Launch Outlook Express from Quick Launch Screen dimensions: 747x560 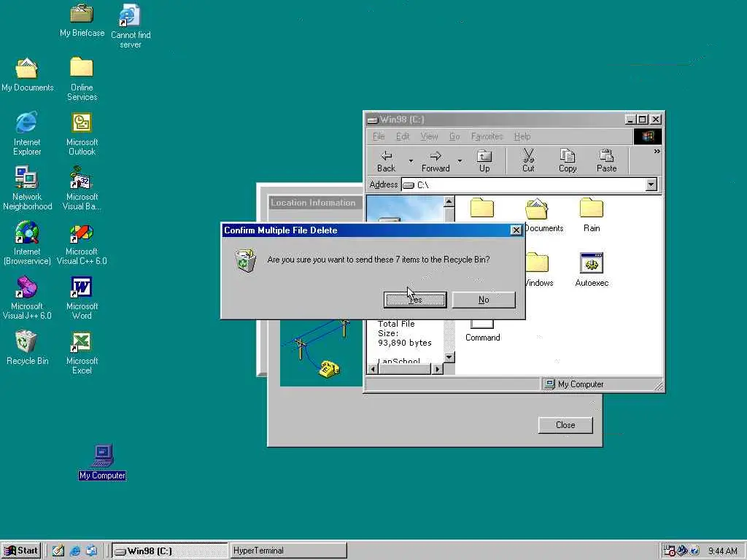pos(90,551)
